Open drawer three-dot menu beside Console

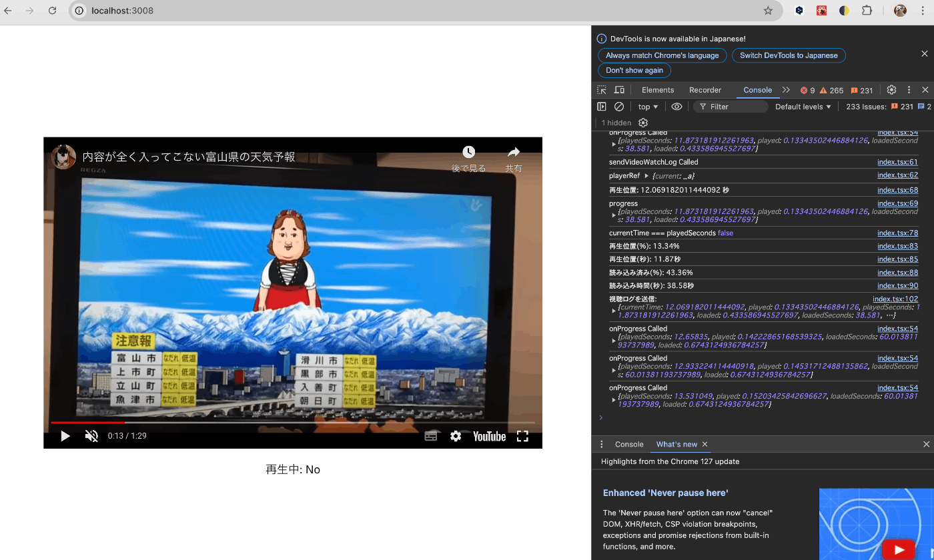[x=601, y=444]
